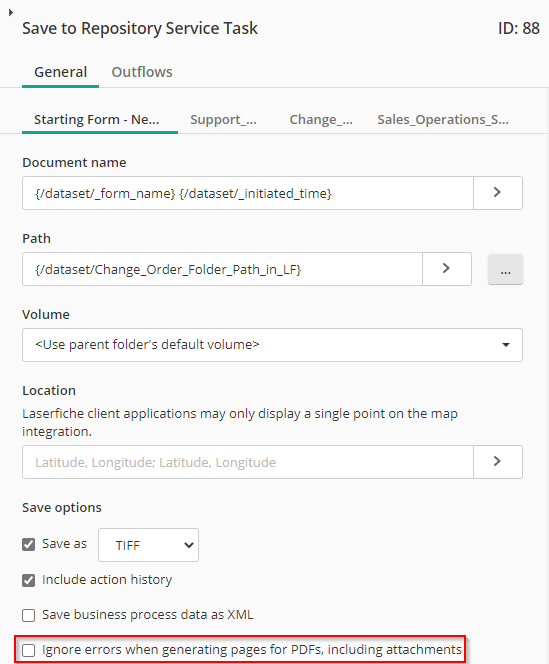Click into the Document name field
Screen dimensions: 549x664
tap(248, 193)
